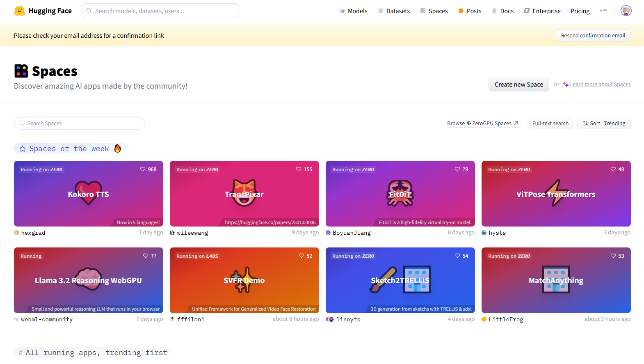The width and height of the screenshot is (644, 364).
Task: Open the MatchAnything space card
Action: tap(556, 280)
